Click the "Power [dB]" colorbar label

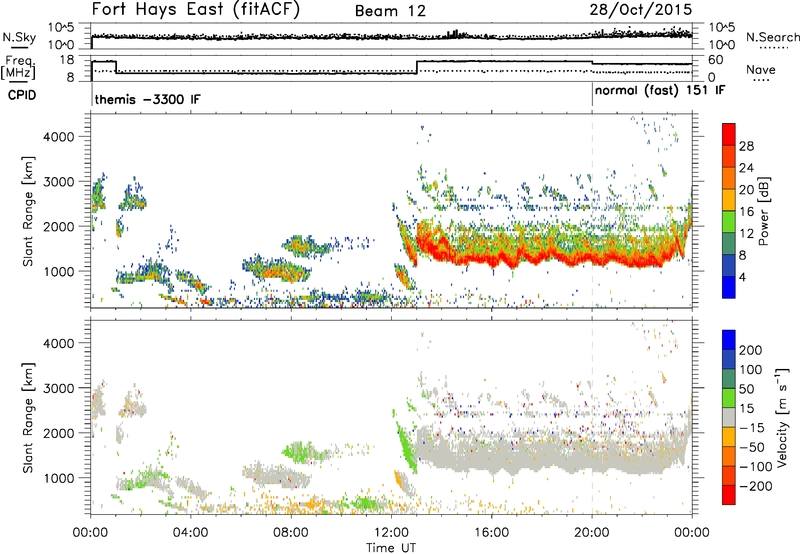pyautogui.click(x=763, y=211)
